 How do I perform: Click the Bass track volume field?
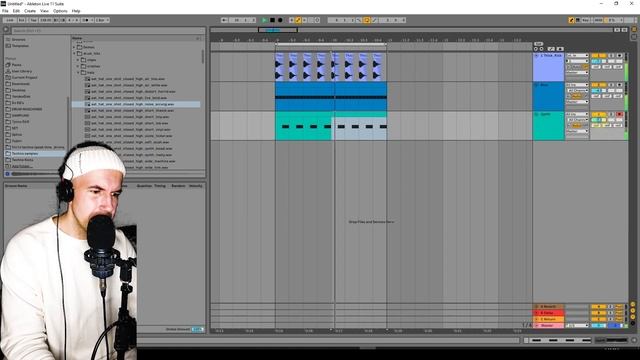598,90
